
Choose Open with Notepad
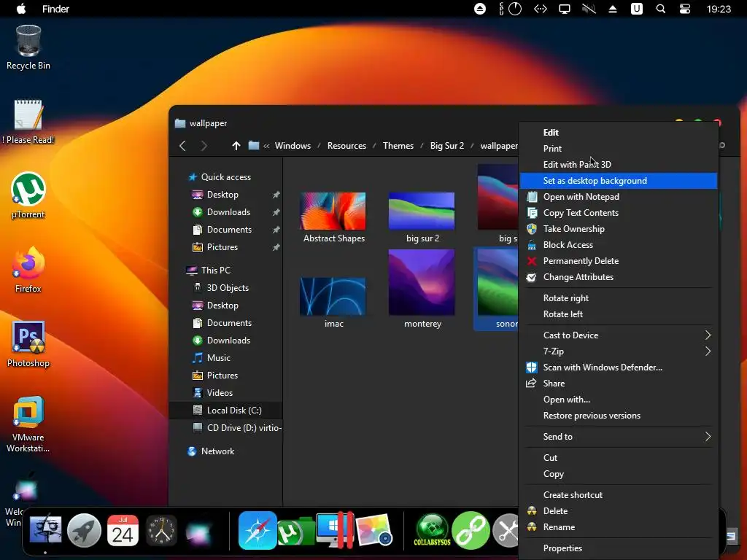(619, 197)
